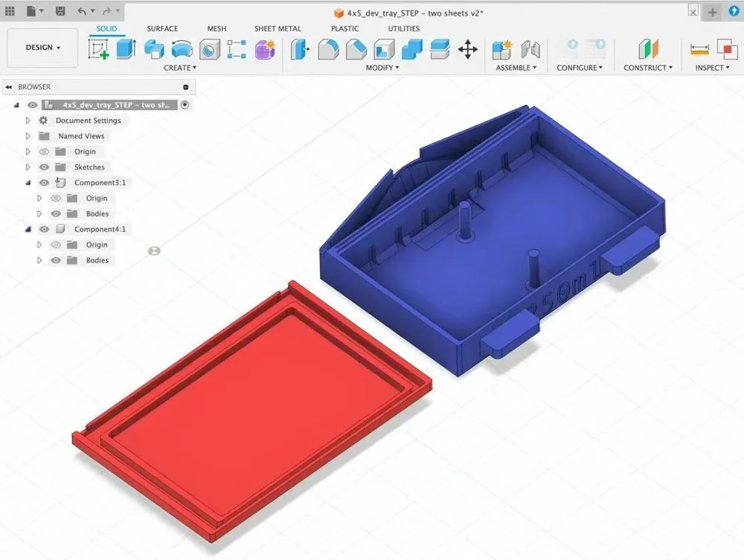Select the Sweep tool icon
Viewport: 744px width, 560px height.
182,49
